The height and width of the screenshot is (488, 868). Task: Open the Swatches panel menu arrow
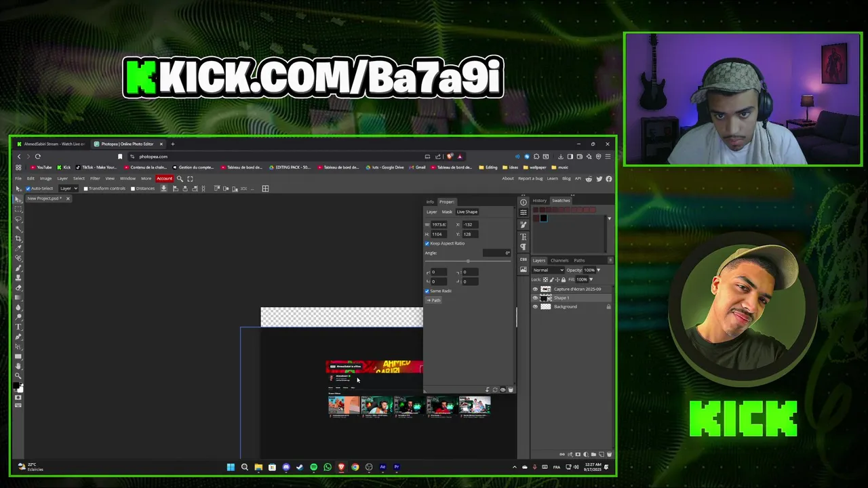coord(609,218)
